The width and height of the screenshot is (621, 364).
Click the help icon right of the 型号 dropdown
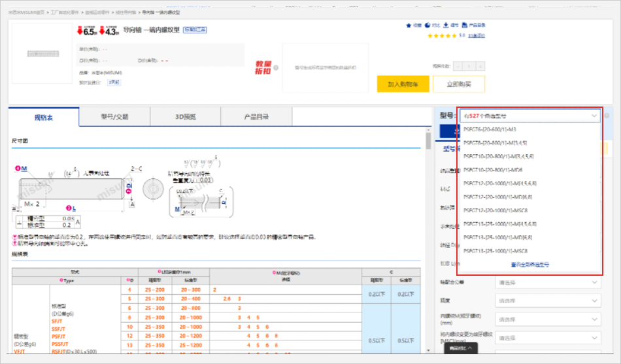pyautogui.click(x=607, y=116)
